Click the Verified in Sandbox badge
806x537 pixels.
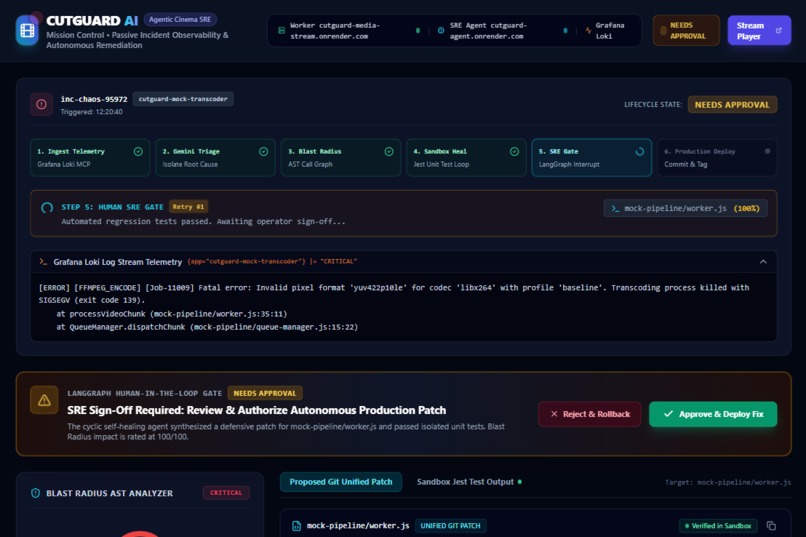718,526
